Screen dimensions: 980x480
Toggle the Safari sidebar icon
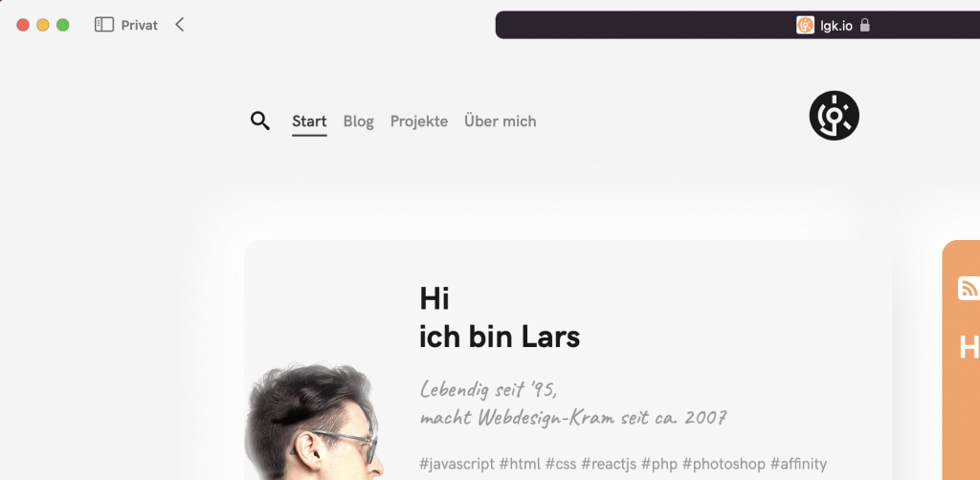click(x=103, y=25)
